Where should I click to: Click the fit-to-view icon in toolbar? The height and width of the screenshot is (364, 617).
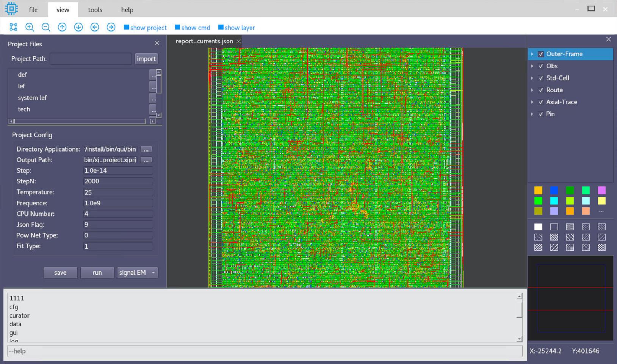(13, 27)
